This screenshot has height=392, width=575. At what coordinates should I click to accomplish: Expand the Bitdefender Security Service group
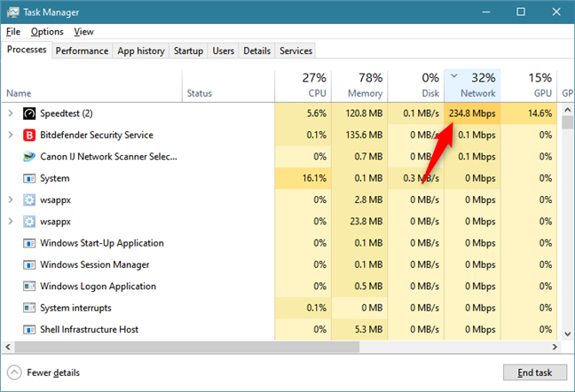(x=11, y=135)
